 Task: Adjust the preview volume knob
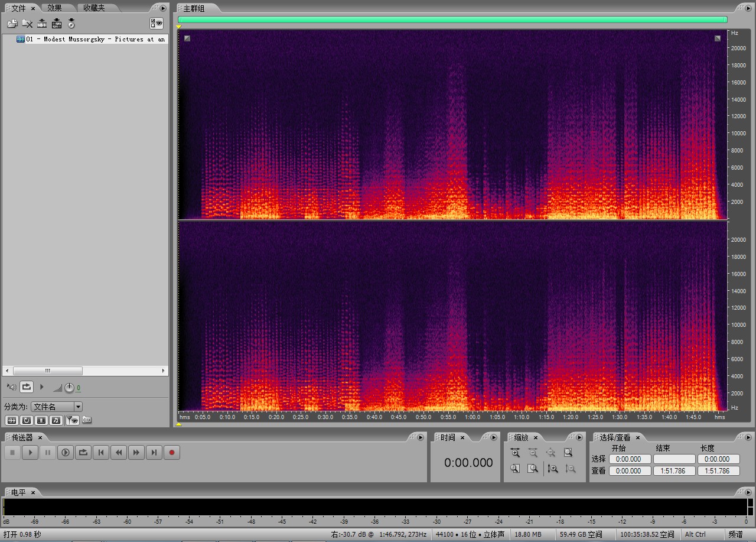pos(69,388)
